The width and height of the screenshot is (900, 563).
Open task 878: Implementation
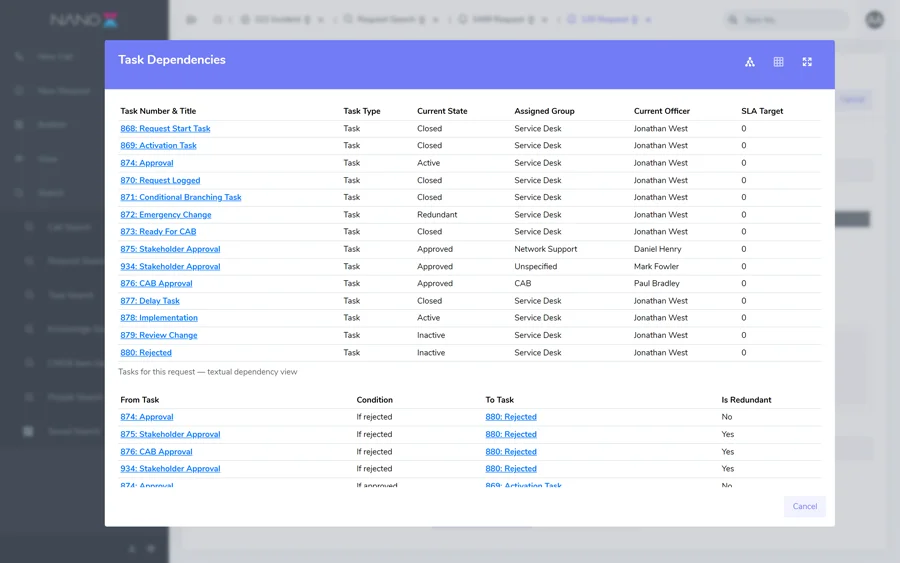pos(159,318)
